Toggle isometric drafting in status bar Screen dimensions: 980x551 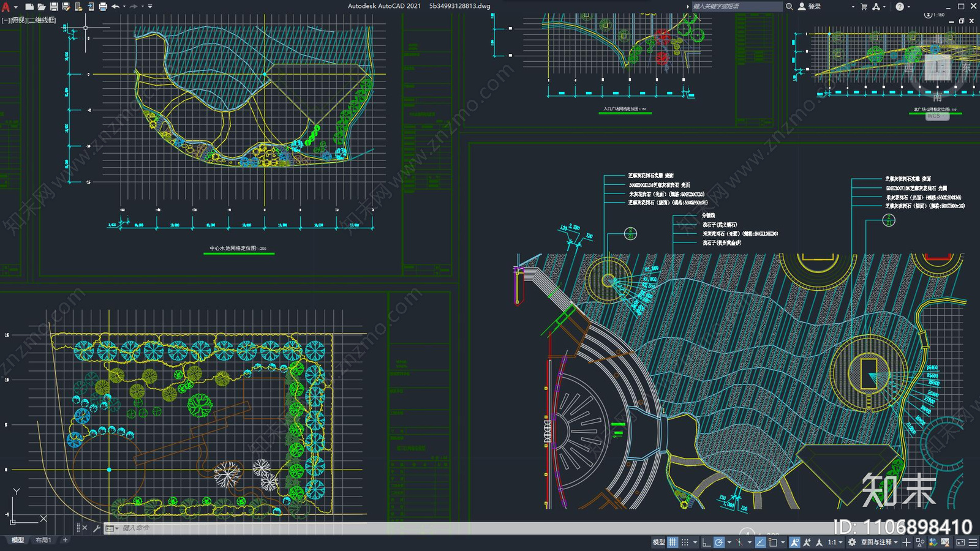coord(739,542)
